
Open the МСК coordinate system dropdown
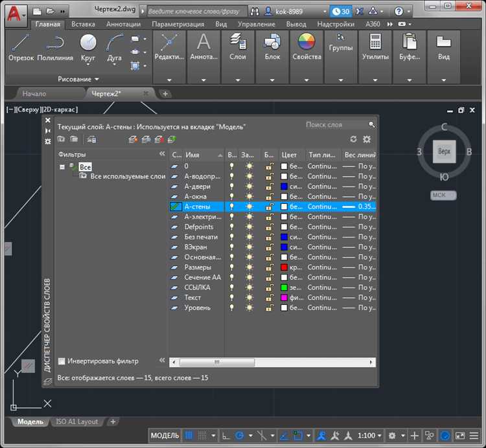pyautogui.click(x=443, y=195)
